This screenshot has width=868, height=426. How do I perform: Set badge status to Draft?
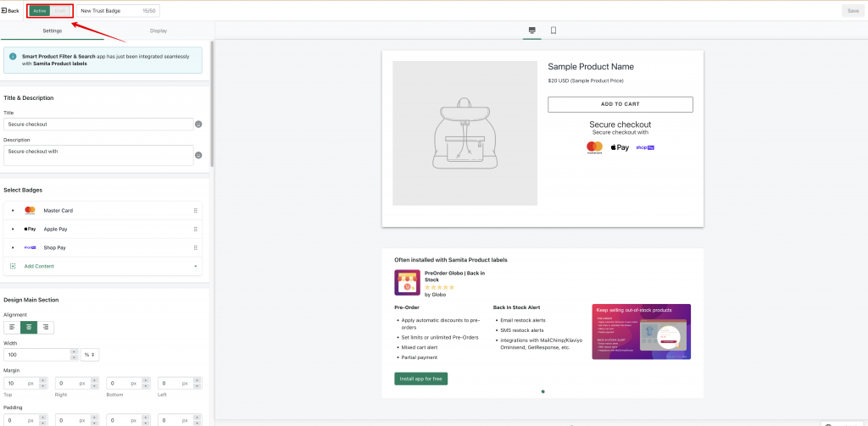[60, 10]
